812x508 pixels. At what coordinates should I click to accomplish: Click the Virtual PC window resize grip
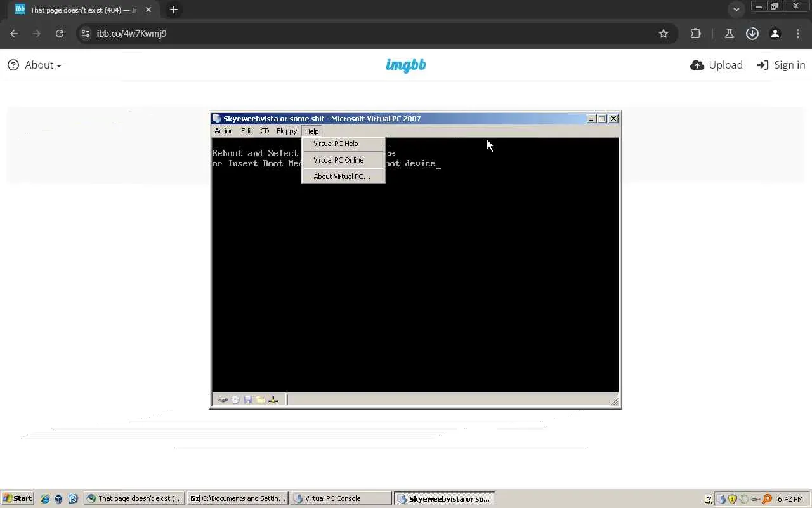(x=614, y=401)
